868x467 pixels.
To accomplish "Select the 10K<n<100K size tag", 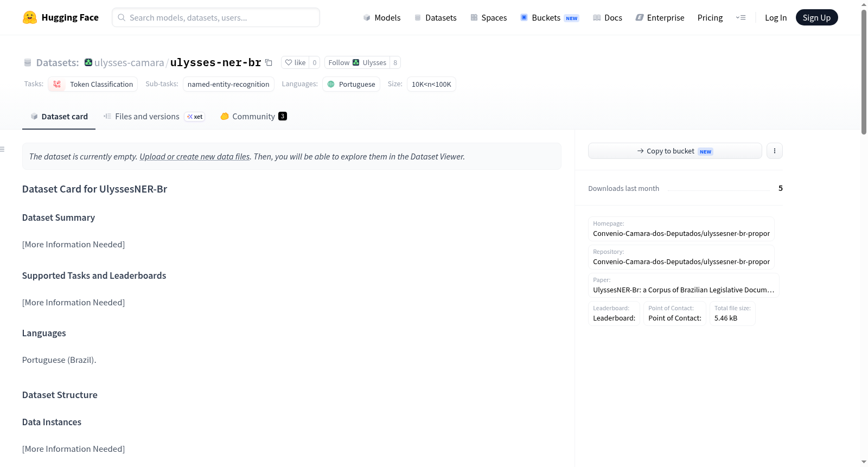I will pyautogui.click(x=431, y=84).
